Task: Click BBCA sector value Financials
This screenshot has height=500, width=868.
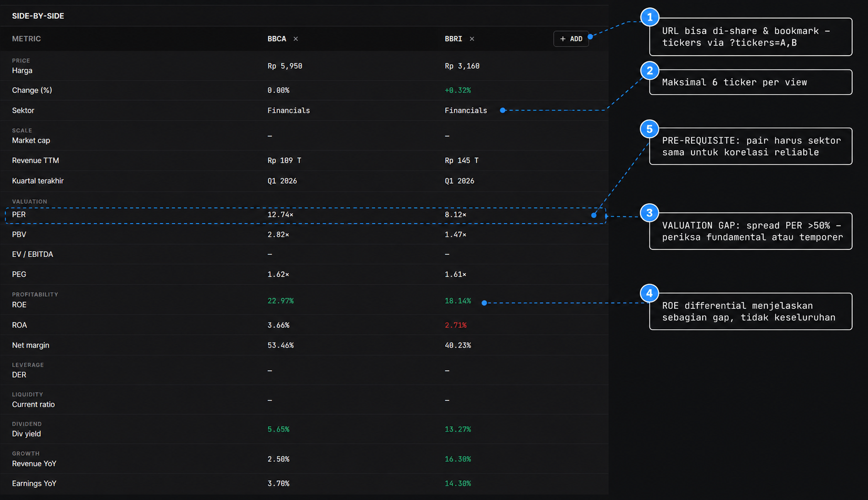Action: 288,110
